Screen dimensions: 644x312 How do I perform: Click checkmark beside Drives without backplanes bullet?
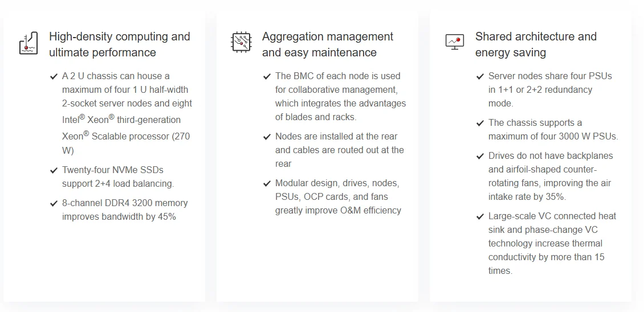click(480, 156)
